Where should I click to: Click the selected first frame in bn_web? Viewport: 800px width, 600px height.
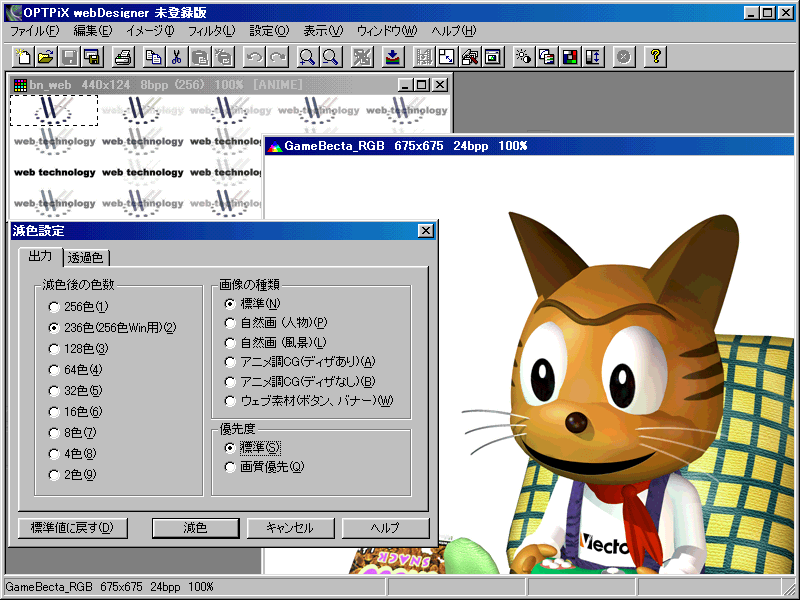[54, 110]
